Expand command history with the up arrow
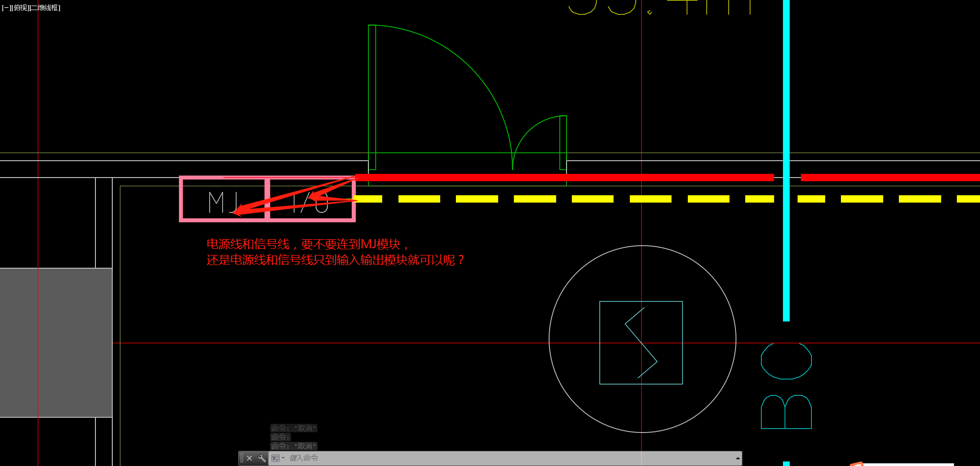This screenshot has height=466, width=980. coord(737,458)
